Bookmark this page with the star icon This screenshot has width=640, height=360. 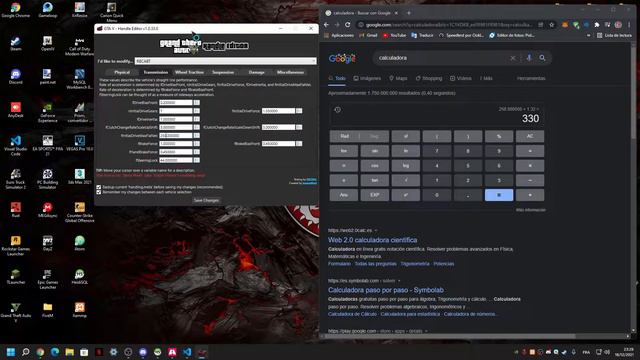pyautogui.click(x=552, y=25)
